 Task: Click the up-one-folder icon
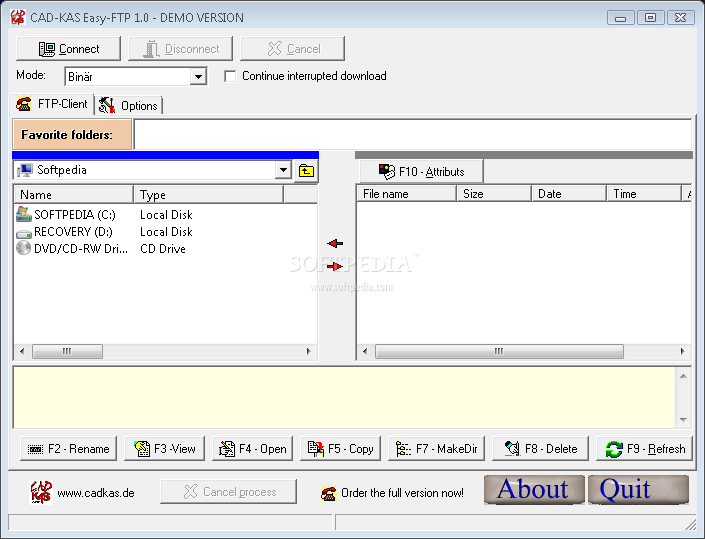306,171
